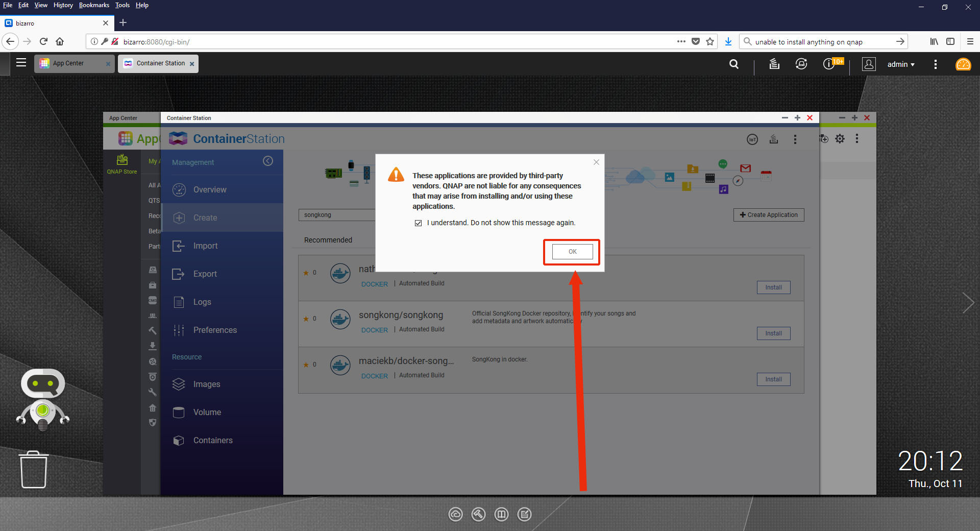980x531 pixels.
Task: Open Container Station more-options dots
Action: tap(795, 139)
